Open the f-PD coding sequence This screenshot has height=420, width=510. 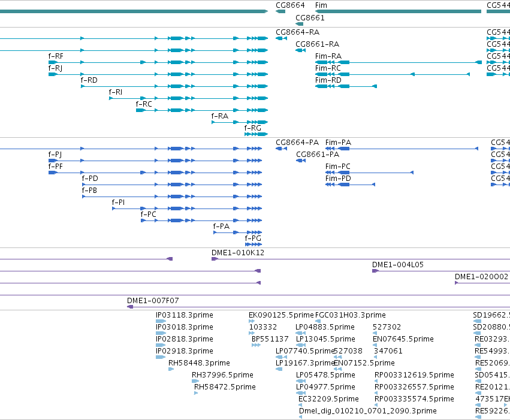(172, 185)
